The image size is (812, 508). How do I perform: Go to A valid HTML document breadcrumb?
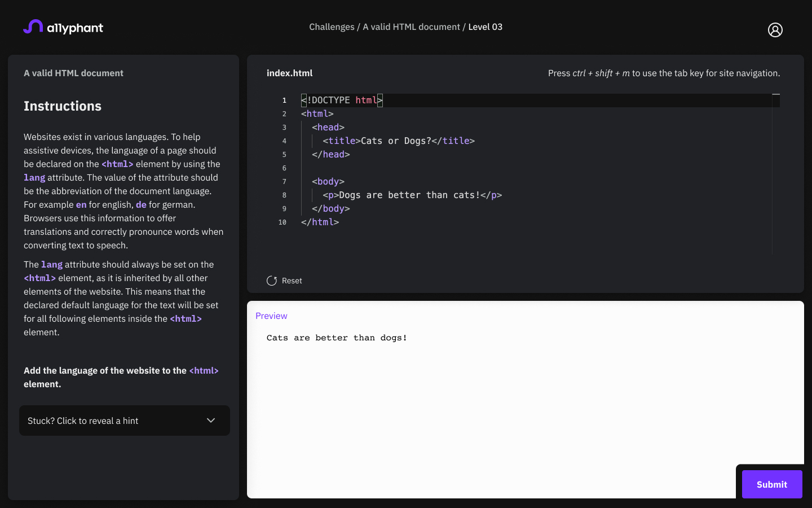[411, 27]
